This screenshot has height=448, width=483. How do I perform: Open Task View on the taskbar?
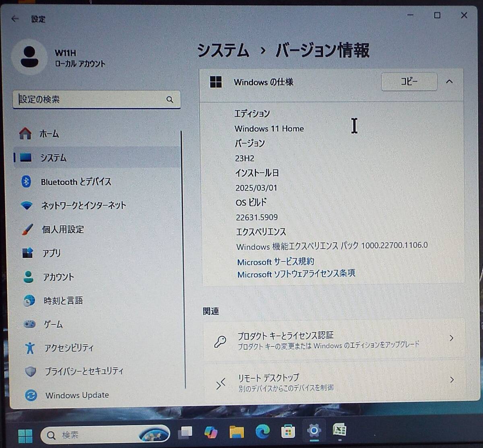185,433
